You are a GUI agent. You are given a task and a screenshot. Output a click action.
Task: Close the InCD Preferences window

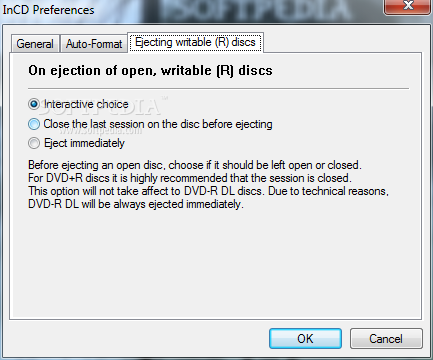pyautogui.click(x=408, y=6)
